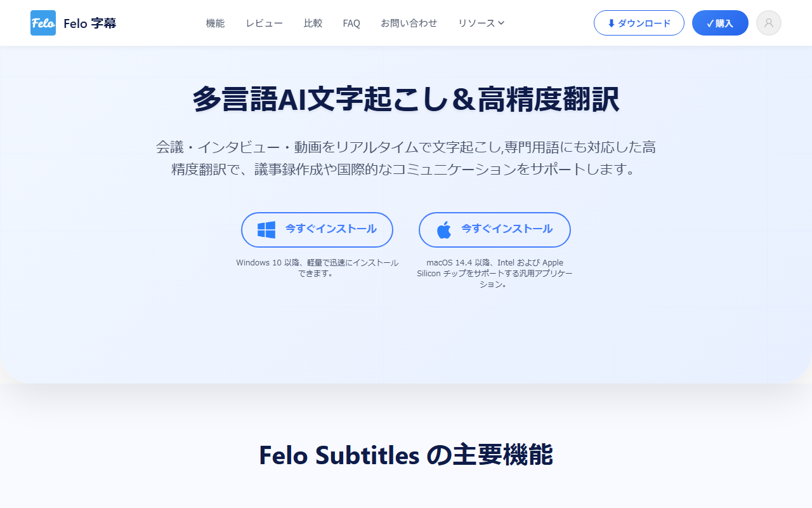Image resolution: width=812 pixels, height=508 pixels.
Task: Click the Apple logo icon
Action: 444,230
